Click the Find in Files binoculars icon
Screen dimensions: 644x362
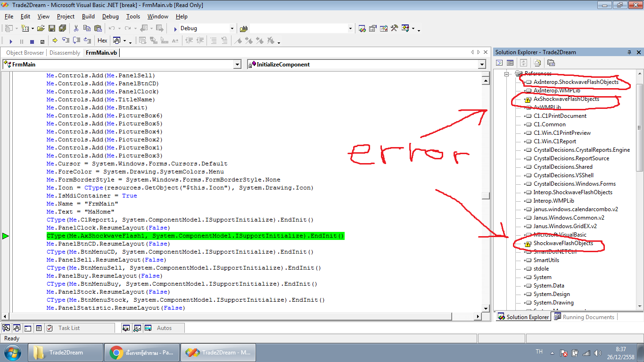click(x=244, y=28)
